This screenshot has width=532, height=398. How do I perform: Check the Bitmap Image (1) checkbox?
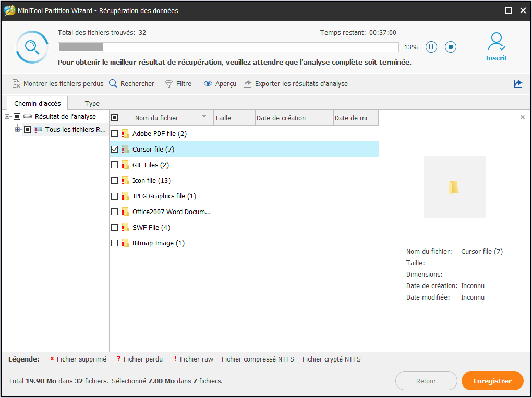[x=115, y=243]
